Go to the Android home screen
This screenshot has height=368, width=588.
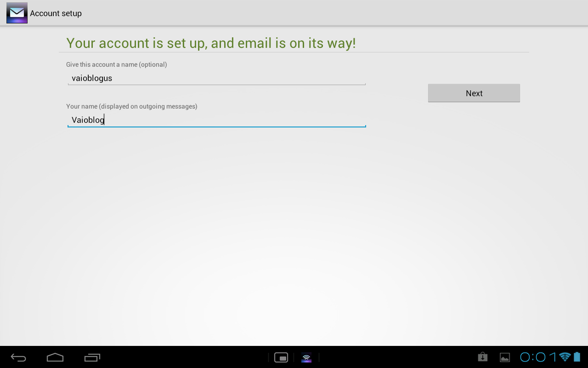tap(55, 357)
